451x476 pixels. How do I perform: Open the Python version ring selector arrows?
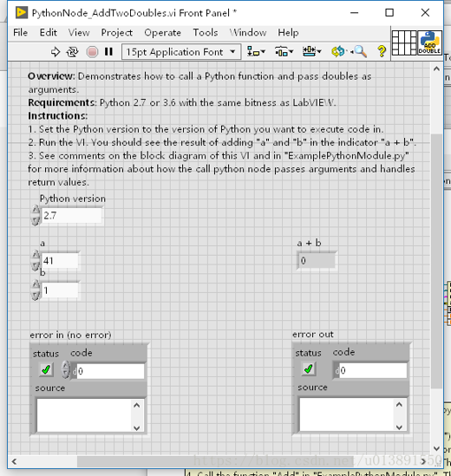pos(36,215)
